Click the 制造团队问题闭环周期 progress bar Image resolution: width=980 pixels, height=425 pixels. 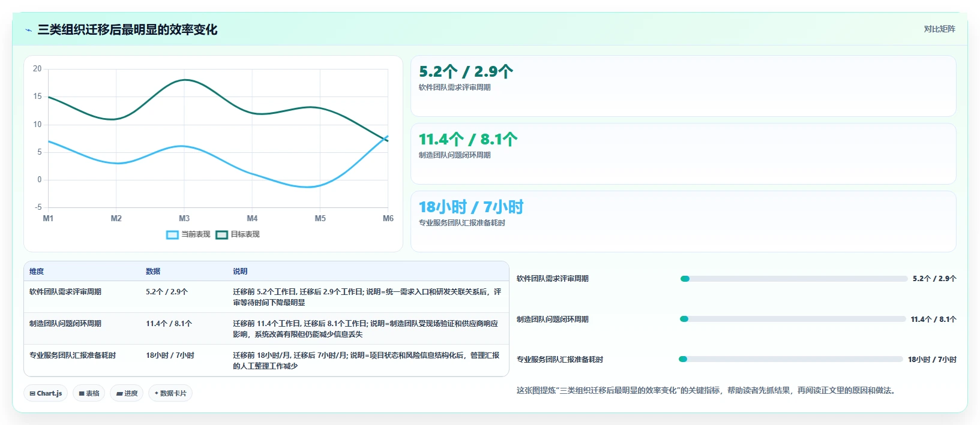793,319
